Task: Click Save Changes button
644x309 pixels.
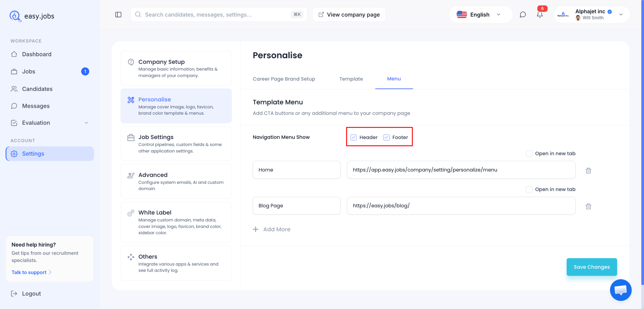Action: [x=592, y=267]
